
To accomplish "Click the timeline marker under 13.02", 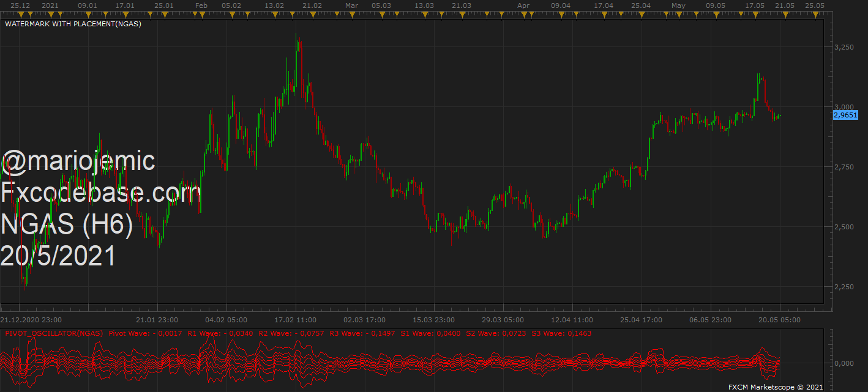I will pyautogui.click(x=275, y=13).
